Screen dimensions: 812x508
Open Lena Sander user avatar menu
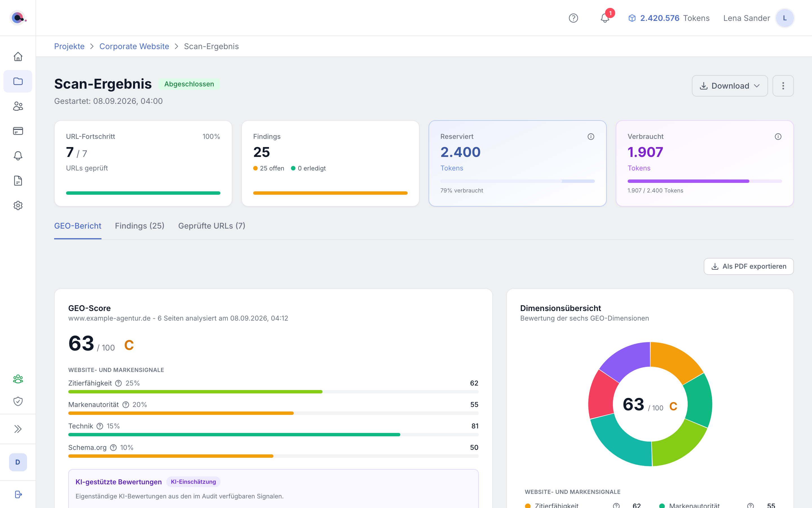[x=784, y=18]
